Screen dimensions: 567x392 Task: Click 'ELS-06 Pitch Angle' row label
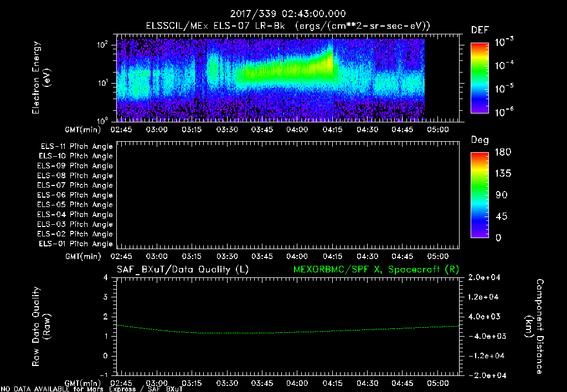tap(75, 195)
